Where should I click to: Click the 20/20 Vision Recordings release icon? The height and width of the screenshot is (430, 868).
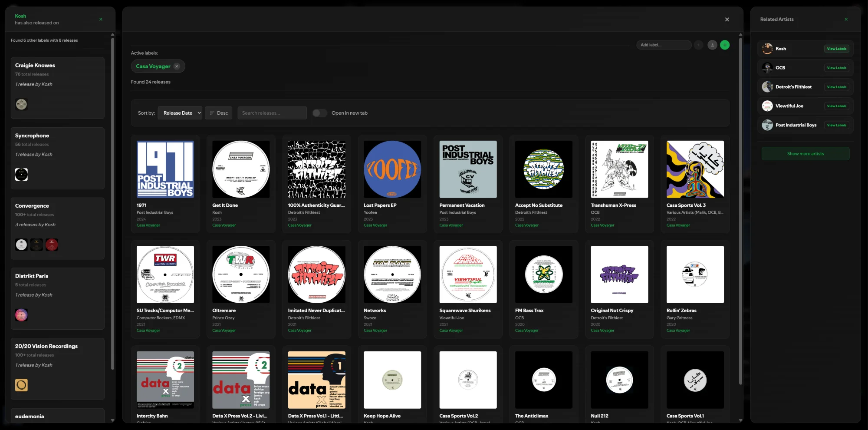pyautogui.click(x=21, y=385)
